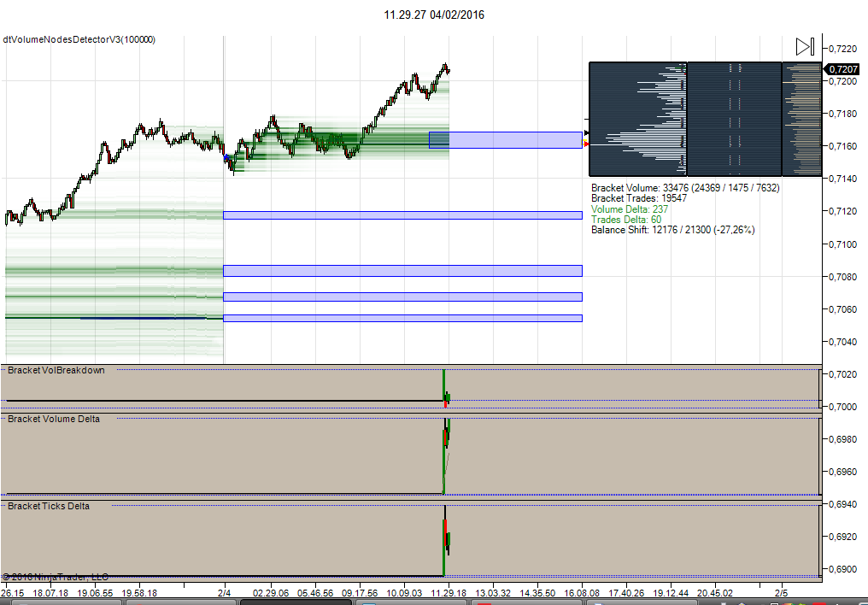
Task: Click the 0,6920 price axis label
Action: pos(842,537)
